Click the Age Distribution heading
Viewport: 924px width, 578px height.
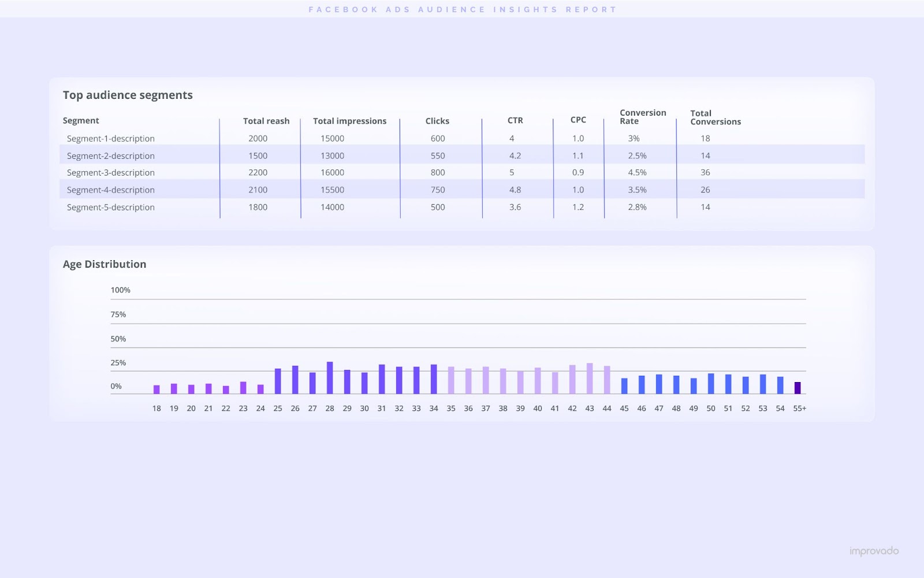tap(105, 264)
